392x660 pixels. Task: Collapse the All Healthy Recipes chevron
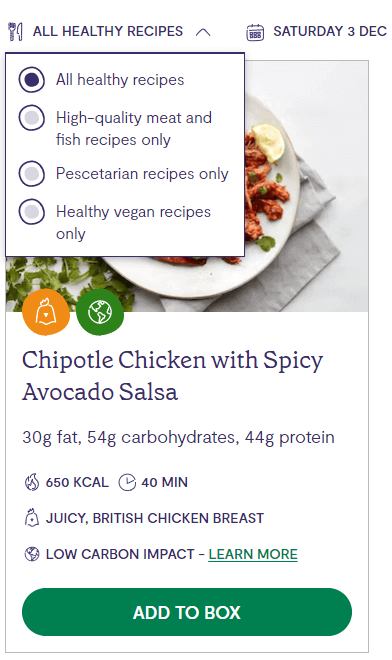pos(203,32)
